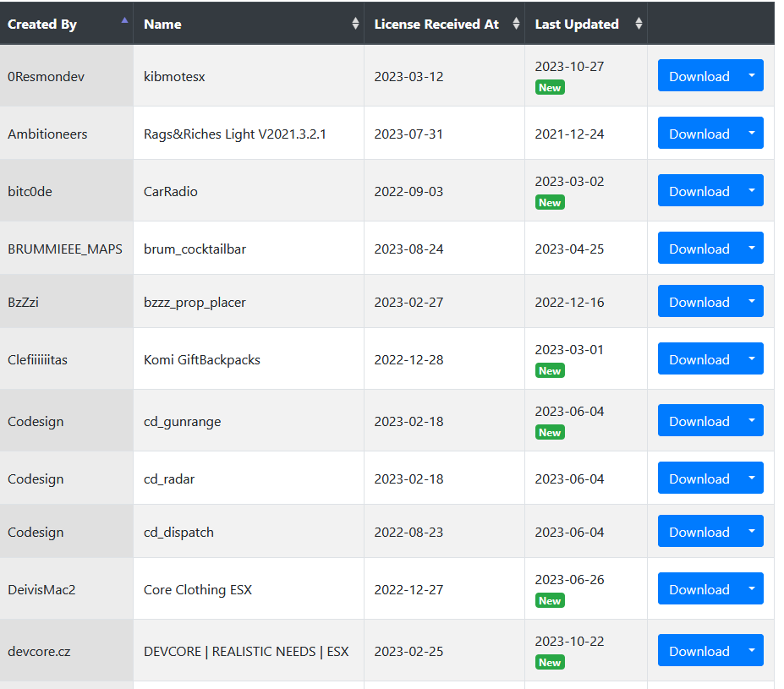Click the bzzz_prop_placer name cell
The width and height of the screenshot is (784, 689).
pos(249,302)
